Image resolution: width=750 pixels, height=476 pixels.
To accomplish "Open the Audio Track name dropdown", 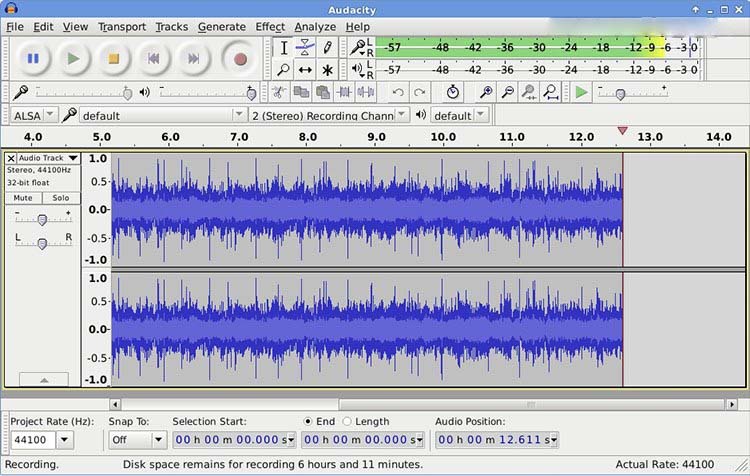I will pos(48,158).
